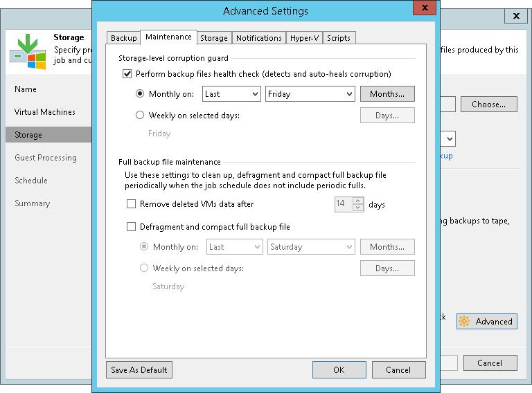Go to Schedule wizard step

point(31,180)
